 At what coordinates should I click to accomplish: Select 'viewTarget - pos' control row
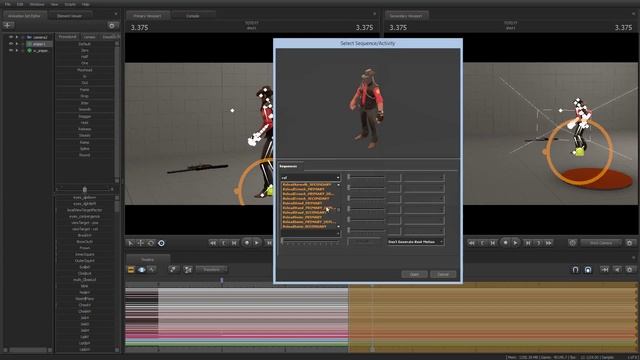pyautogui.click(x=84, y=223)
